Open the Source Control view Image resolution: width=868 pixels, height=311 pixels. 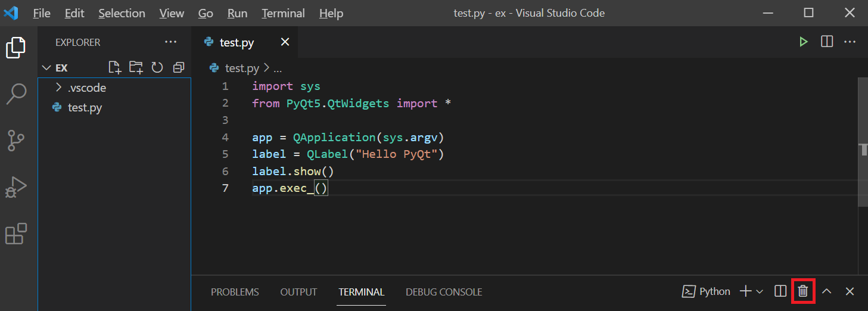coord(16,141)
